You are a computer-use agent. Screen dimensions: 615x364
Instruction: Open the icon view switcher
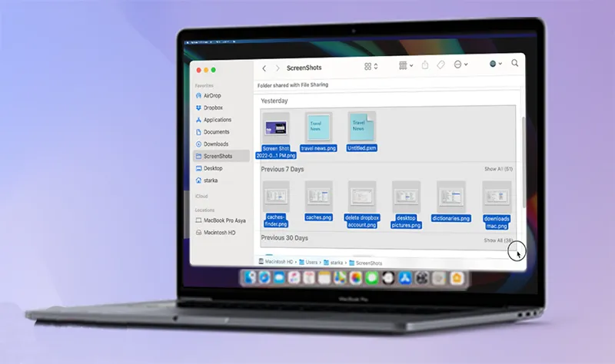[x=371, y=67]
